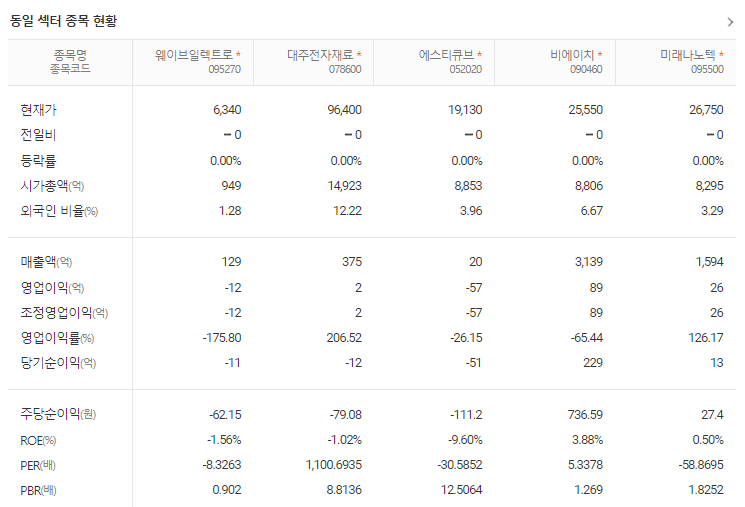This screenshot has height=507, width=745.
Task: Open 대주전자재료 stock link
Action: pyautogui.click(x=320, y=55)
